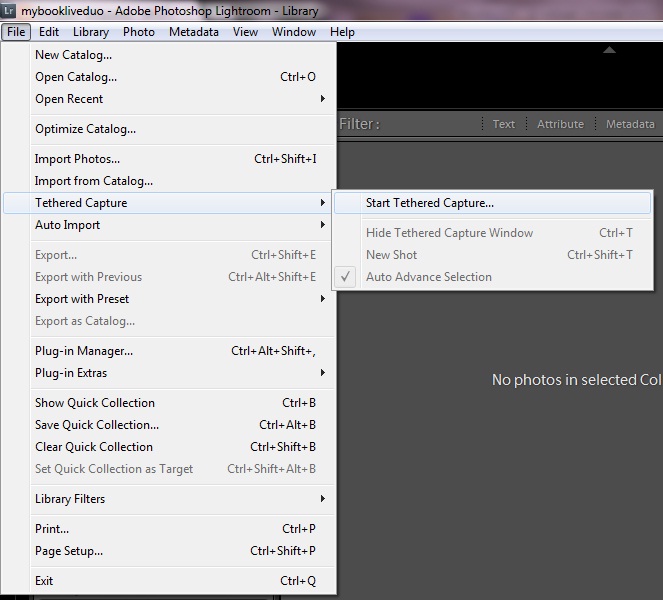The width and height of the screenshot is (663, 600).
Task: Click Hide Tethered Capture Window
Action: click(493, 233)
